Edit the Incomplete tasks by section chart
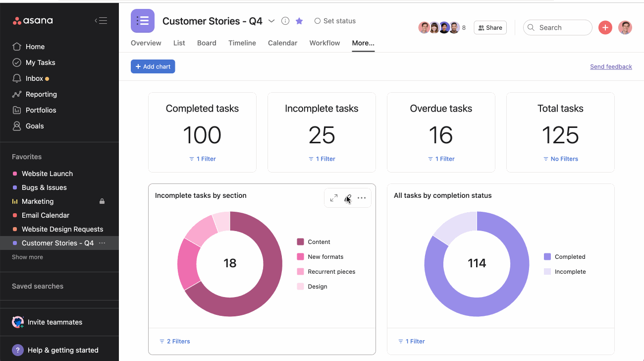 tap(348, 197)
